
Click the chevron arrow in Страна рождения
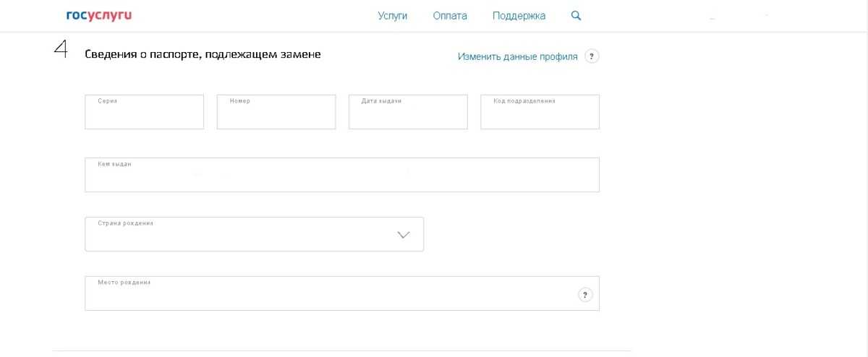(404, 235)
